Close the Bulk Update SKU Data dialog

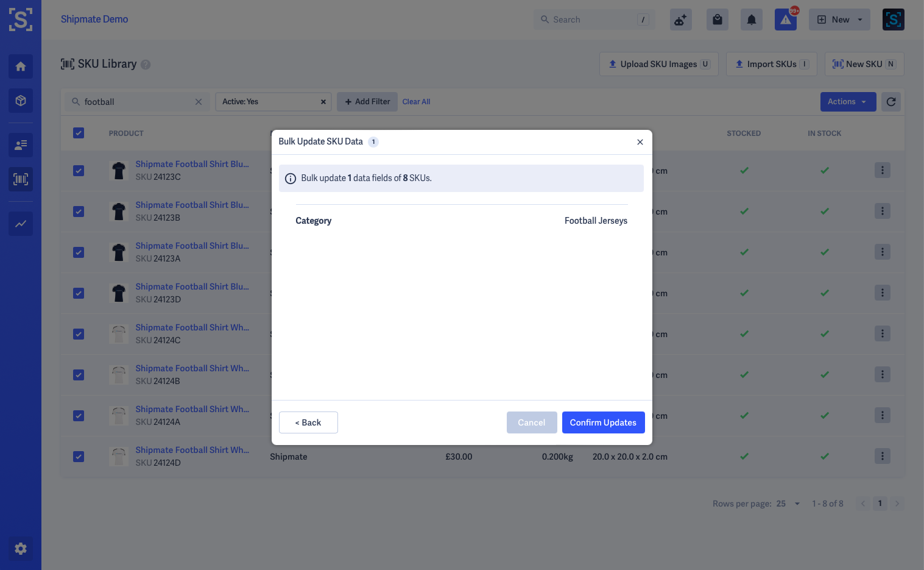(640, 142)
